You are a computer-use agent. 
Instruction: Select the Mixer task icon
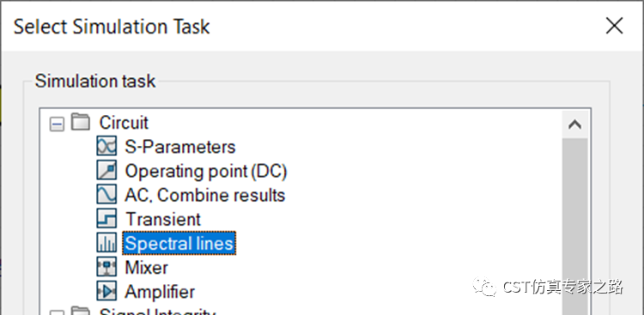(106, 267)
